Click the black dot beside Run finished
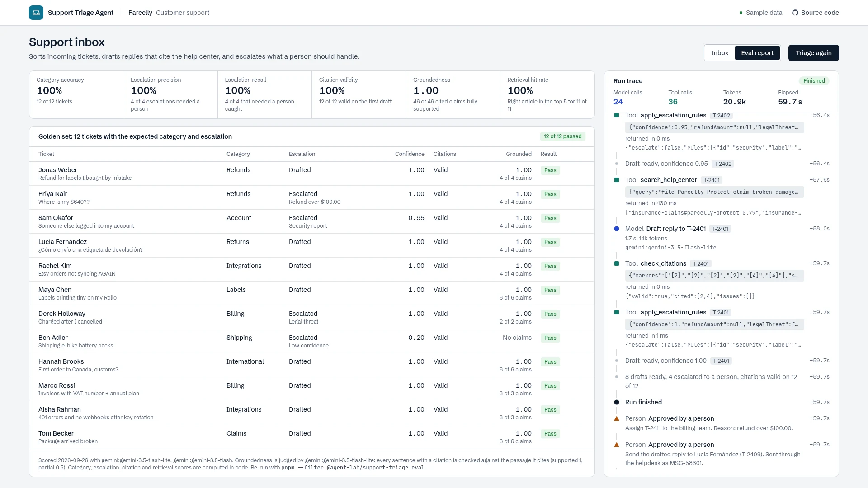Image resolution: width=868 pixels, height=488 pixels. tap(617, 402)
